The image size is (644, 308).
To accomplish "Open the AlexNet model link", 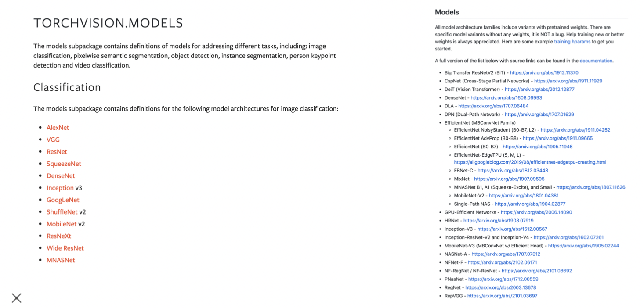I will point(58,128).
